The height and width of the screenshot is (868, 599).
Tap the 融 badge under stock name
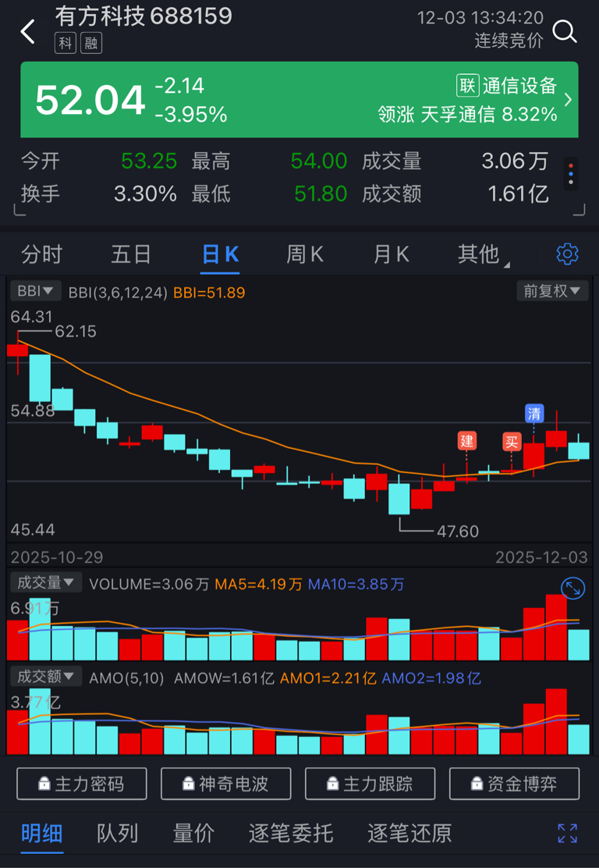coord(90,44)
